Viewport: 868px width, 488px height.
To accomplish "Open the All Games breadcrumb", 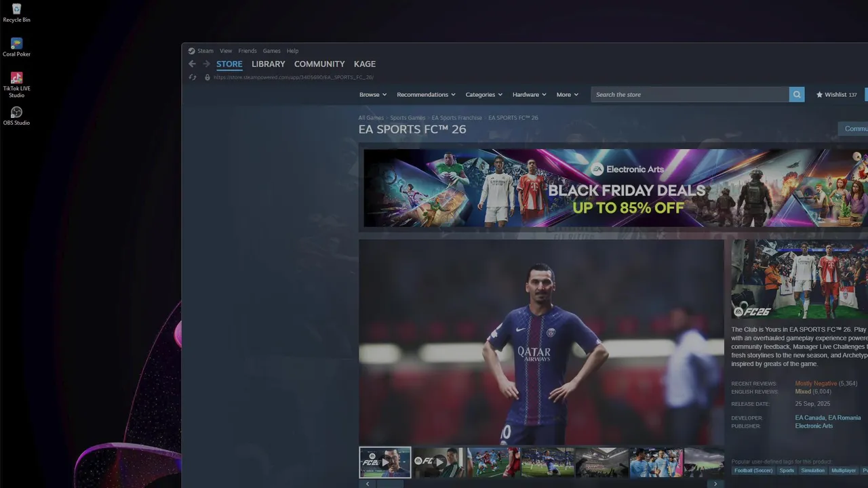I will point(371,118).
